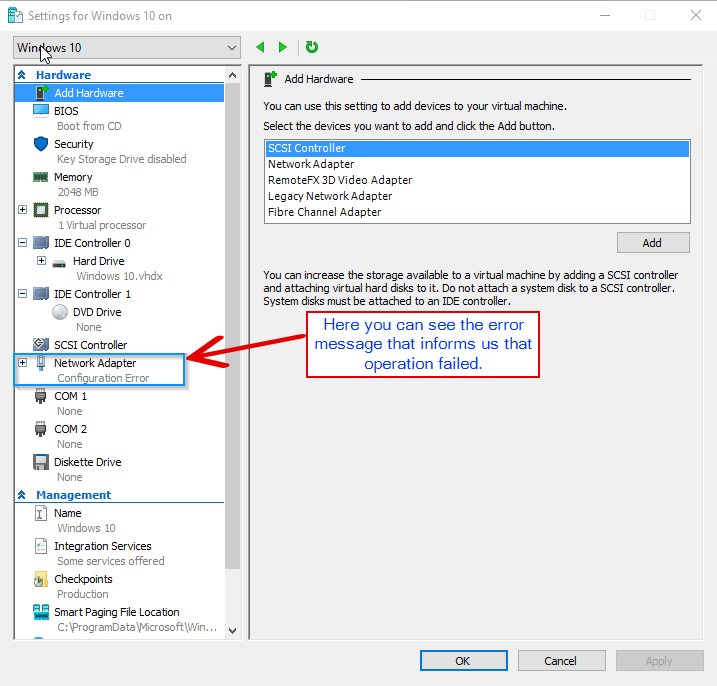
Task: Click 'Key Storage Drive disabled' text
Action: pos(122,159)
